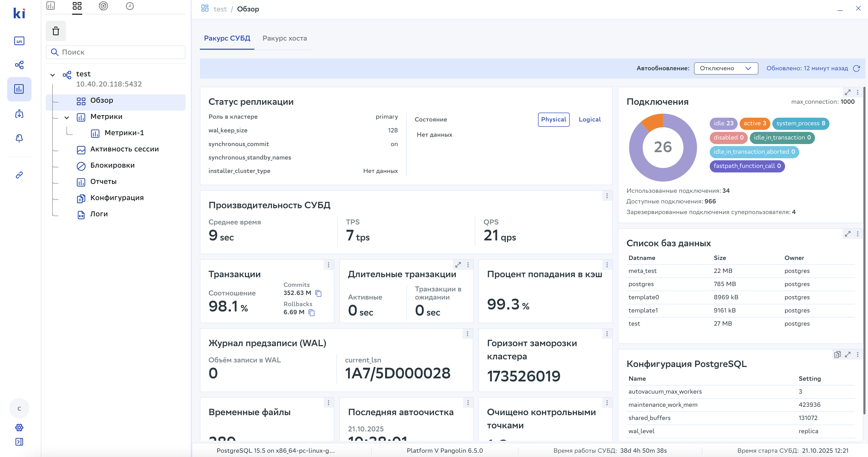Open Список баз данных options menu
Viewport: 868px width, 457px height.
[x=858, y=234]
